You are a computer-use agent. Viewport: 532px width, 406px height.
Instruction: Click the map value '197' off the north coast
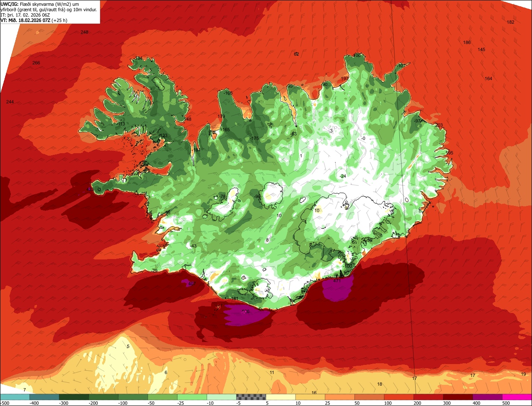point(345,78)
